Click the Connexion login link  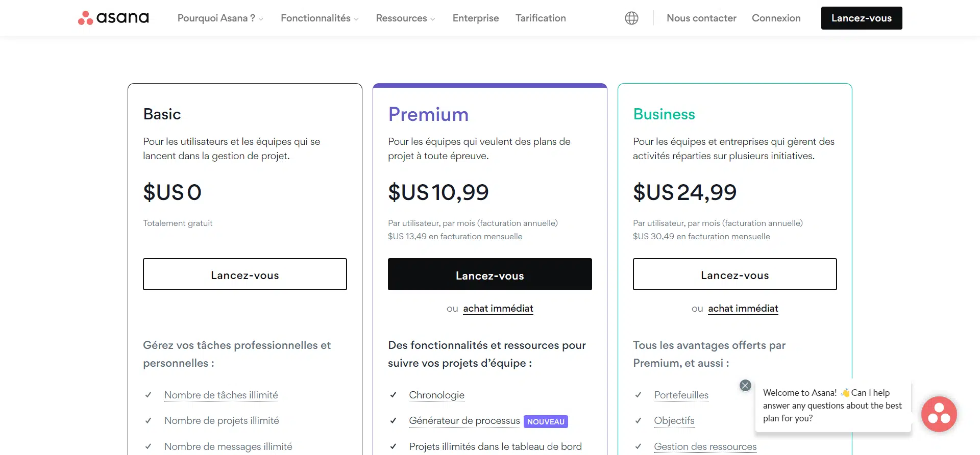point(776,18)
